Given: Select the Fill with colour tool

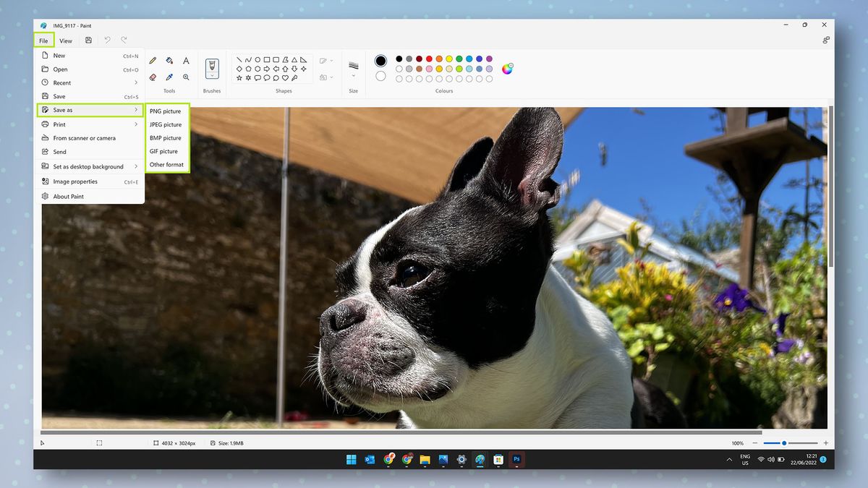Looking at the screenshot, I should [169, 60].
